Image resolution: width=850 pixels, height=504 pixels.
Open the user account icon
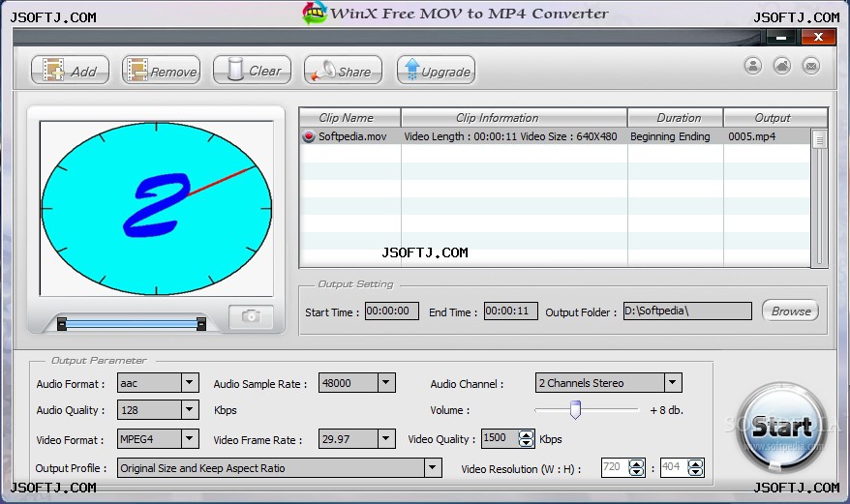point(752,66)
